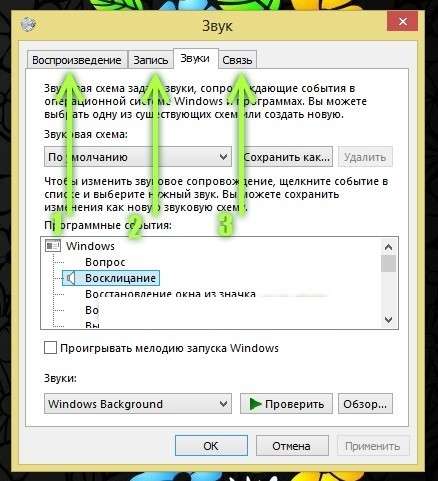The image size is (438, 481).
Task: Enable Проигрывать мелодию запуска Windows checkbox
Action: [50, 348]
